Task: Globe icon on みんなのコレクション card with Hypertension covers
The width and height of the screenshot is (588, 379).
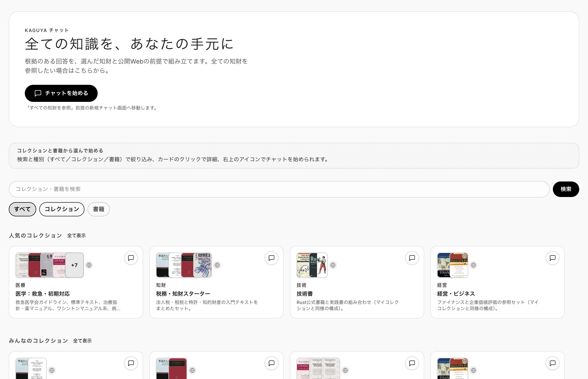Action: 345,370
